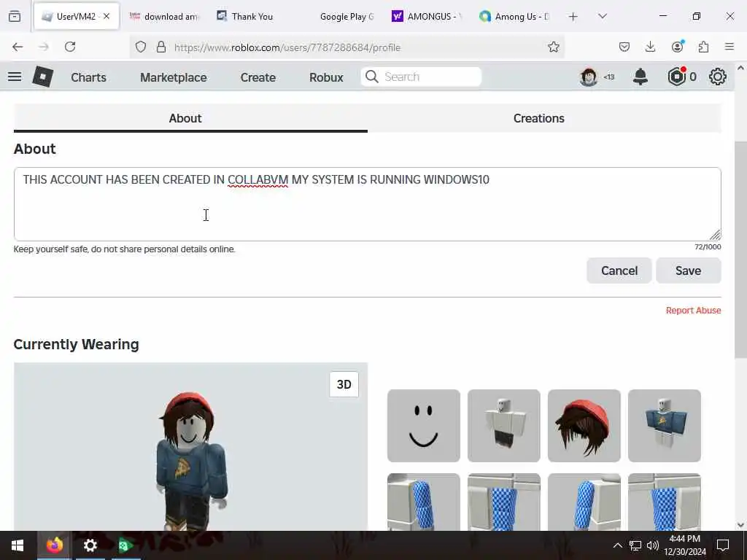Select the Creations profile tab

click(x=544, y=118)
